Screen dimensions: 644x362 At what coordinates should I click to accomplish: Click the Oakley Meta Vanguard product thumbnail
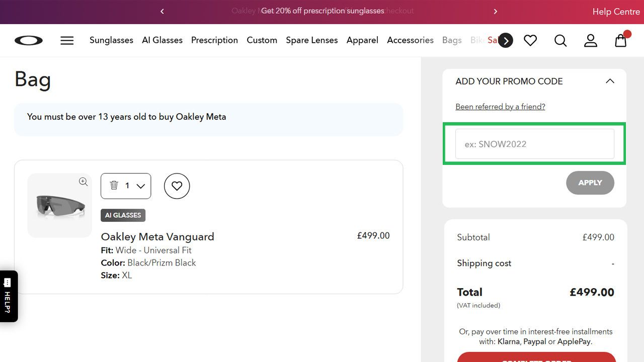point(60,206)
